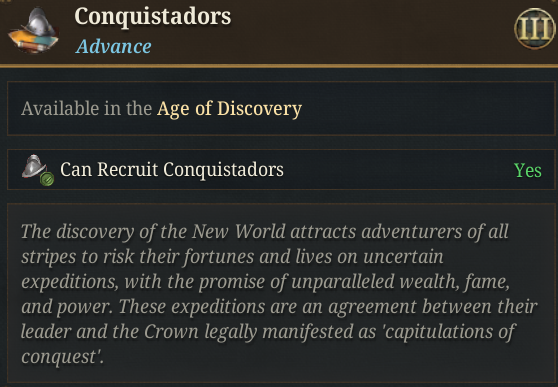
Task: Click the Conquistadors helmet-and-books advance icon
Action: (33, 31)
